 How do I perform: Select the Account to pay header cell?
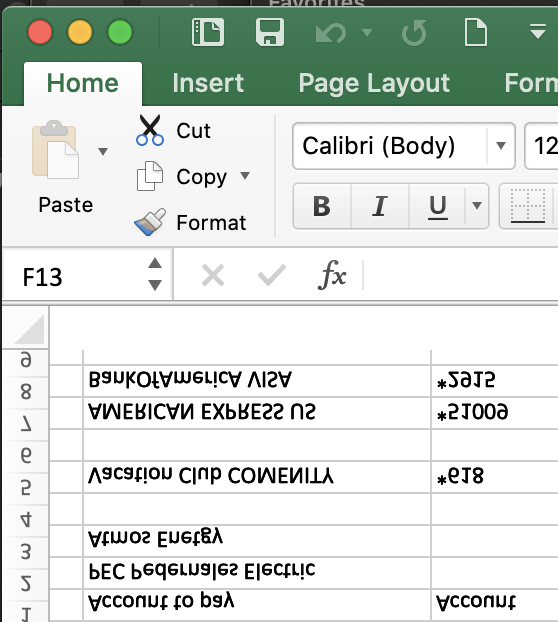tap(257, 605)
